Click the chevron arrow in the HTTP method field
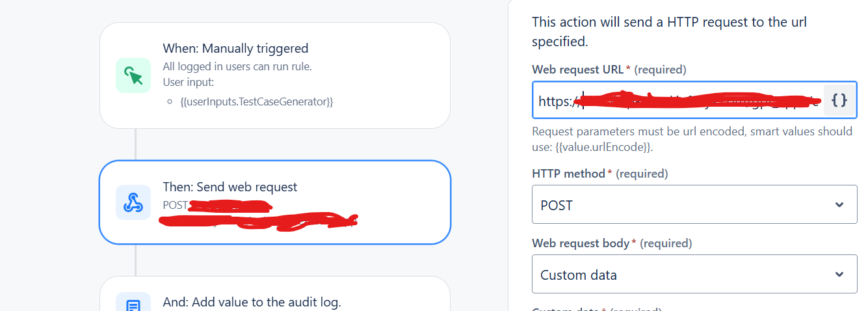Viewport: 868px width, 311px height. click(839, 205)
